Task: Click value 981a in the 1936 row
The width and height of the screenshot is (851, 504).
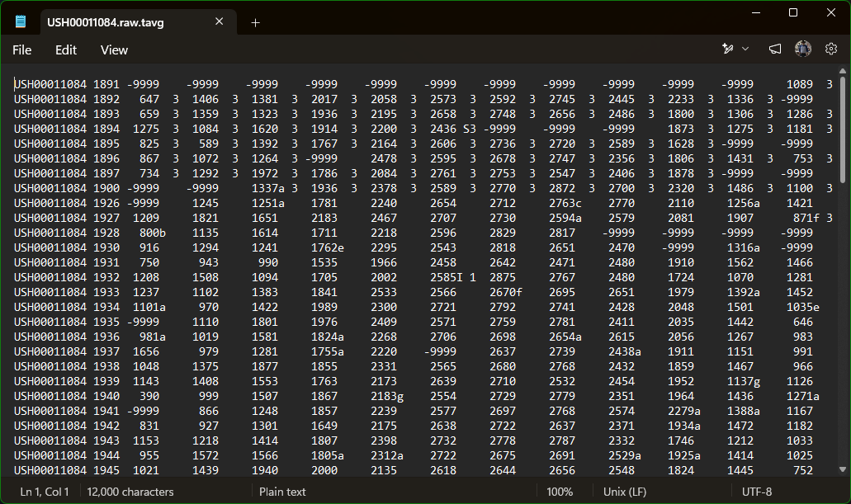Action: [x=153, y=337]
